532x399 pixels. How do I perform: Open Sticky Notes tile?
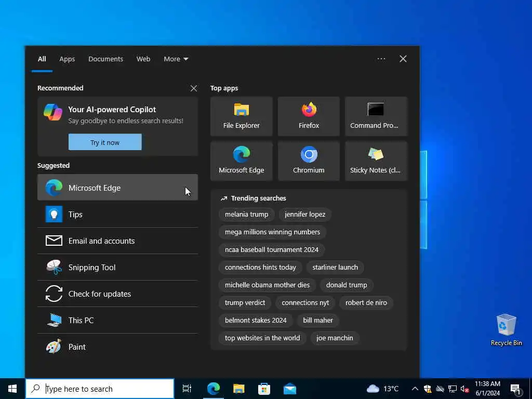click(376, 161)
